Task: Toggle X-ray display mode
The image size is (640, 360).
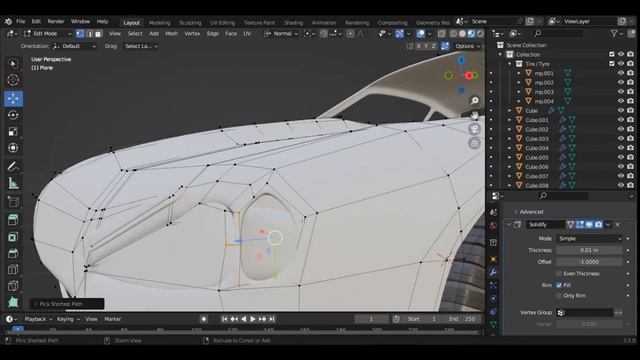Action: point(442,34)
